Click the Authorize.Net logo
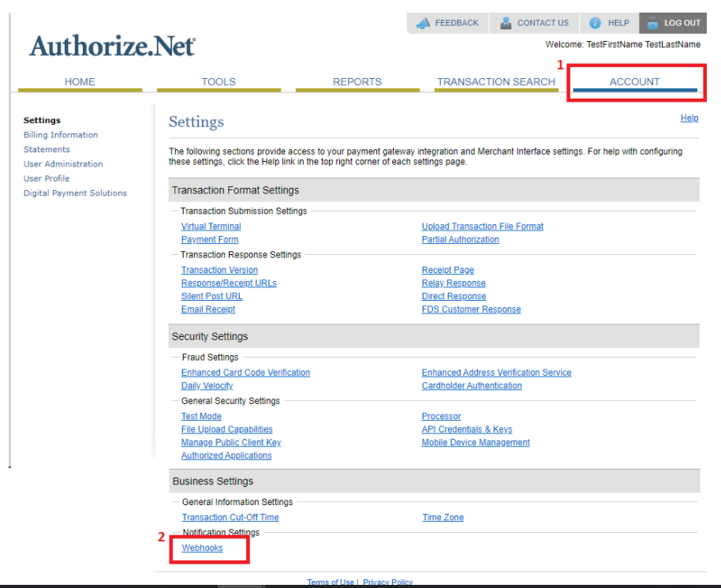 tap(112, 46)
